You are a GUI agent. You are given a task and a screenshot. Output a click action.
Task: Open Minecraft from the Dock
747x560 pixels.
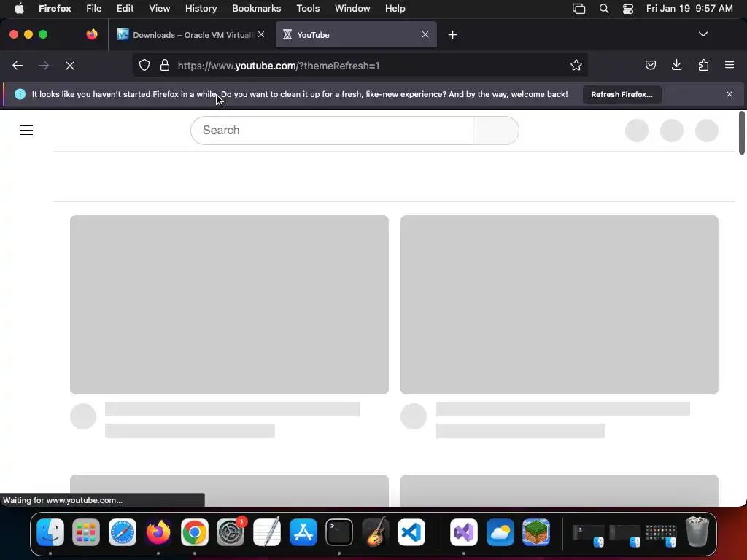point(536,532)
